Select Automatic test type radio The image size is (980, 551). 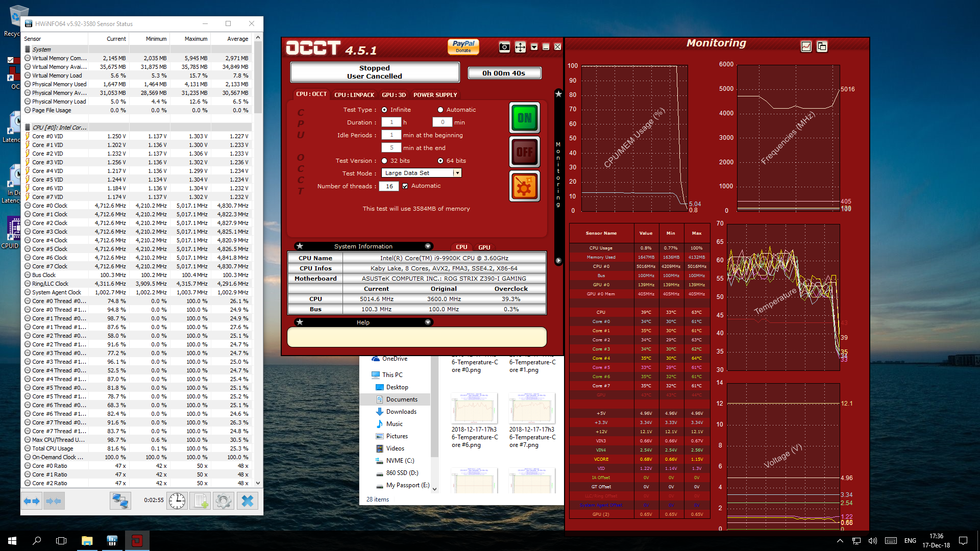[x=440, y=110]
